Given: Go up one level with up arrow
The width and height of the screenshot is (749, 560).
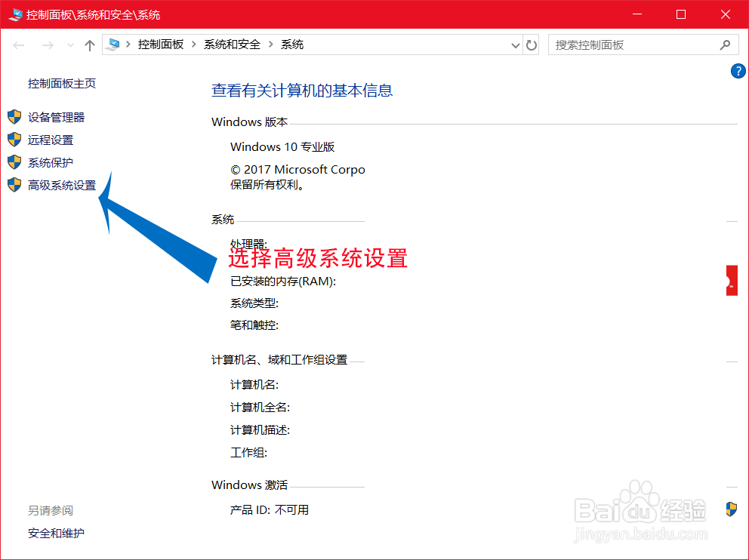Looking at the screenshot, I should pyautogui.click(x=90, y=45).
